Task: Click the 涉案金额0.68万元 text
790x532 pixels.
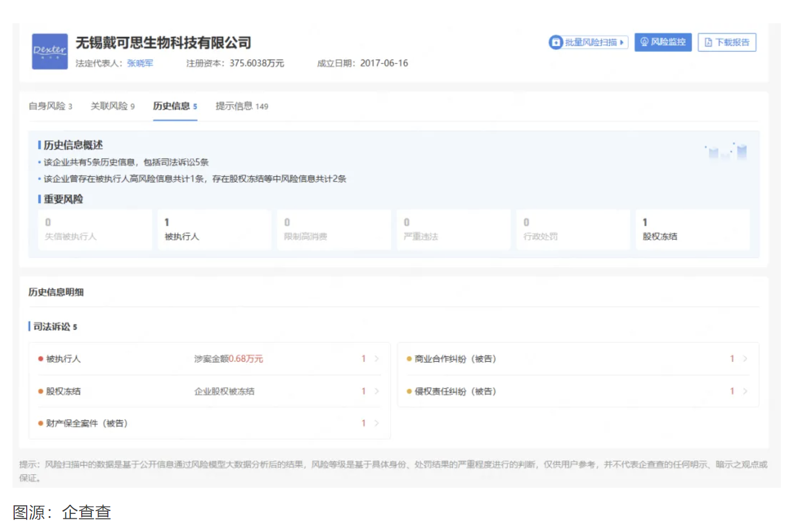Action: click(229, 358)
